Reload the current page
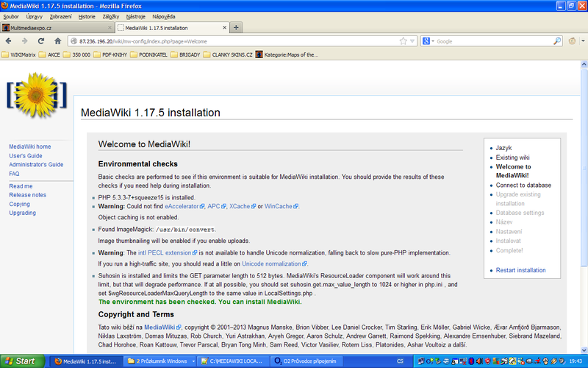 coord(41,41)
